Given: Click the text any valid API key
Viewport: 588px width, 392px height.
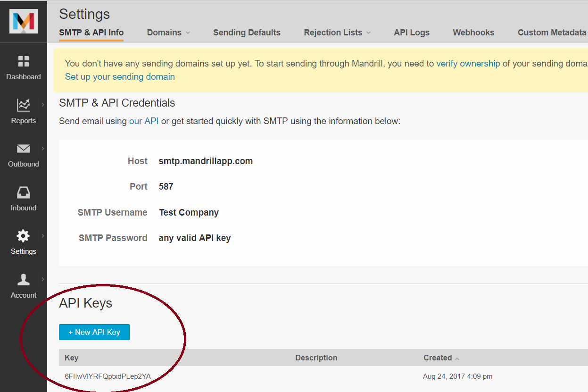Looking at the screenshot, I should pyautogui.click(x=195, y=238).
